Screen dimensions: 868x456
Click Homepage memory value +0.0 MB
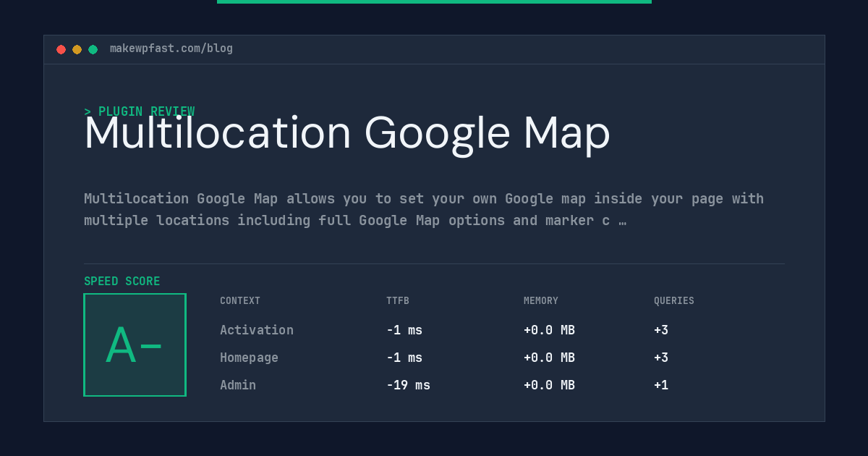(x=549, y=358)
